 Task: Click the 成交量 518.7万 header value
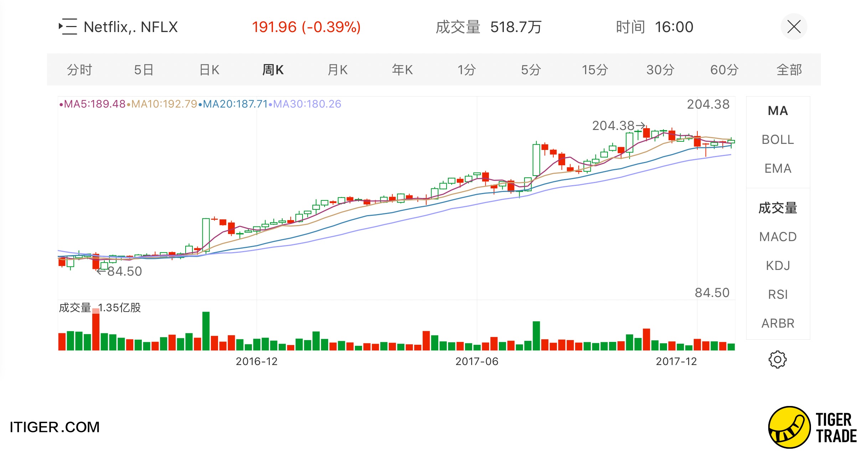(x=489, y=27)
